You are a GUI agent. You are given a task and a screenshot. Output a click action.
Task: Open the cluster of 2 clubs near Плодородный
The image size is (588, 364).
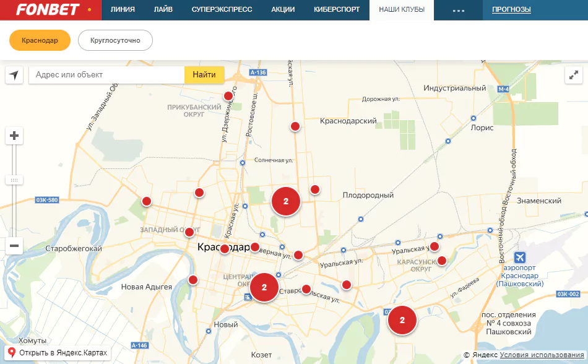point(286,201)
